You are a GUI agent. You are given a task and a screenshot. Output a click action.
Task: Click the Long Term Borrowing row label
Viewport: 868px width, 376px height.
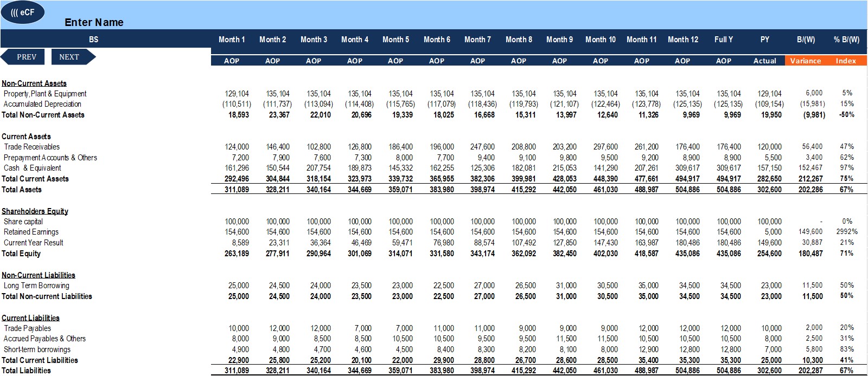(x=36, y=286)
